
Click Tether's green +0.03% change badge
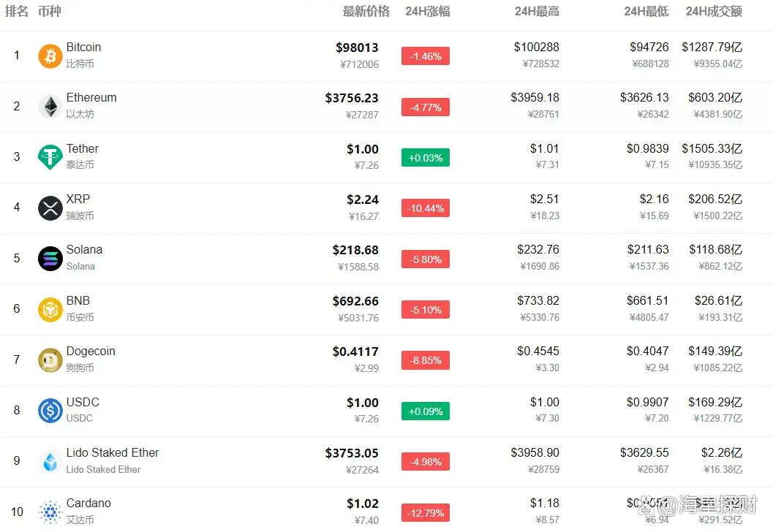[426, 158]
